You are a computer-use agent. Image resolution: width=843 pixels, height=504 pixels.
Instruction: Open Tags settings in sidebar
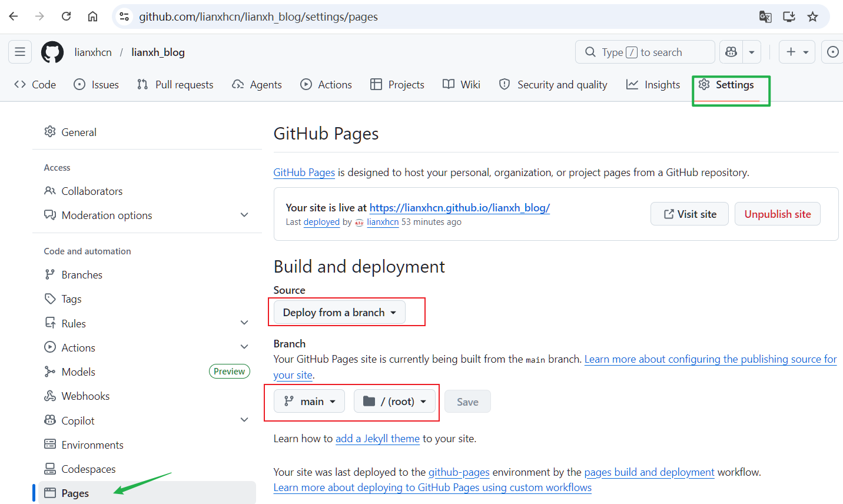coord(147,299)
